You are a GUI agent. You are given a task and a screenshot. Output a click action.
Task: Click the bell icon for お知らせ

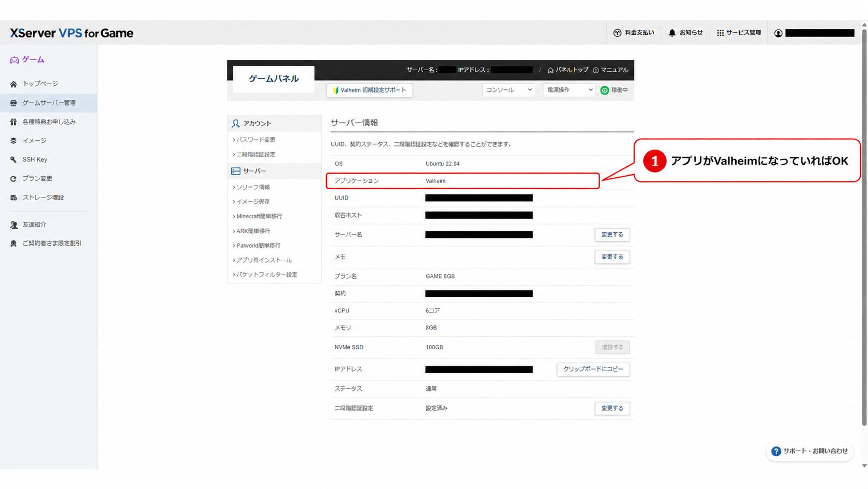(672, 33)
